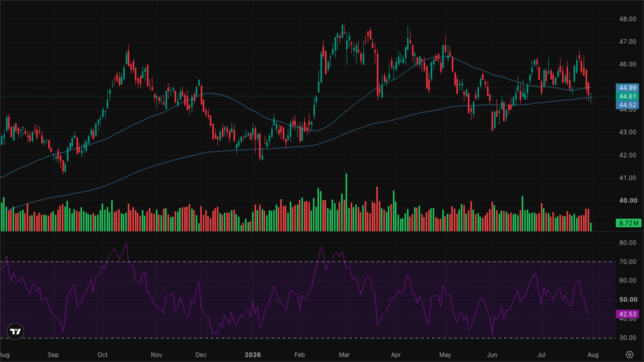Viewport: 644px width, 362px height.
Task: Select the Oct label on time axis
Action: pos(103,355)
